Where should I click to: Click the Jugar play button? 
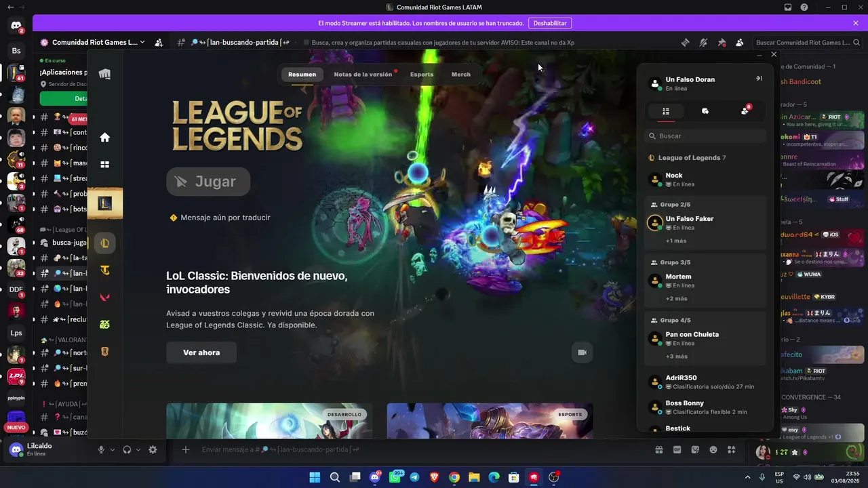(208, 182)
